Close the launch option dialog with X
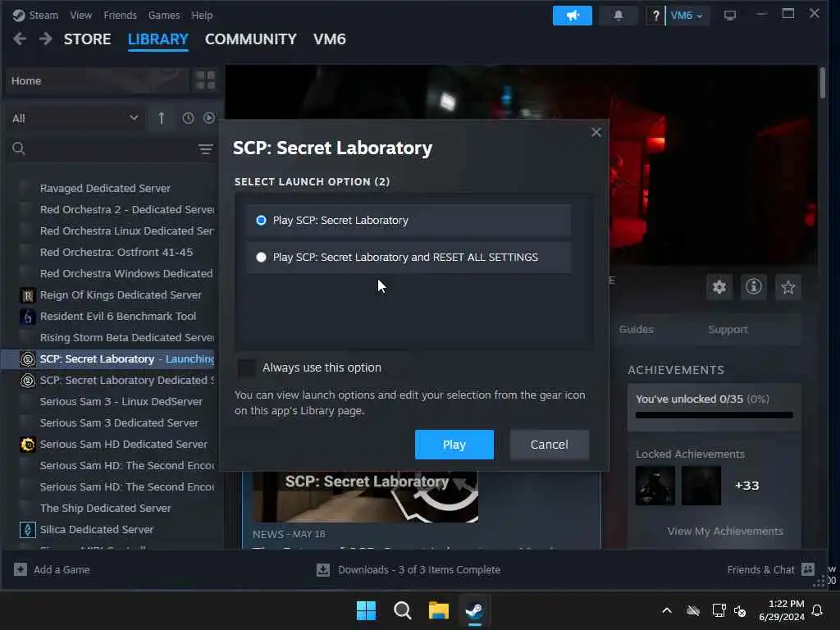Screen dimensions: 840x630 [x=596, y=132]
